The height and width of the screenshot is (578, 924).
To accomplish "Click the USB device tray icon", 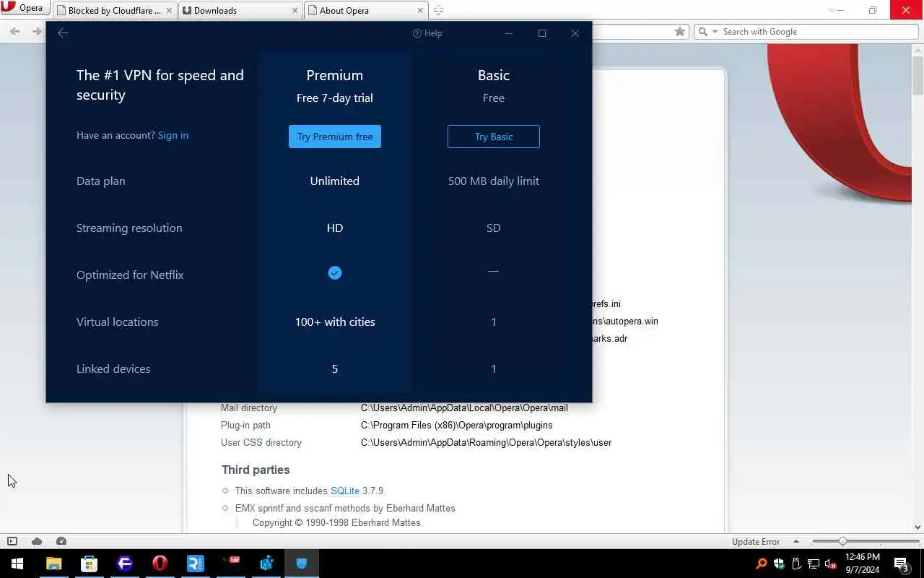I will [x=796, y=564].
